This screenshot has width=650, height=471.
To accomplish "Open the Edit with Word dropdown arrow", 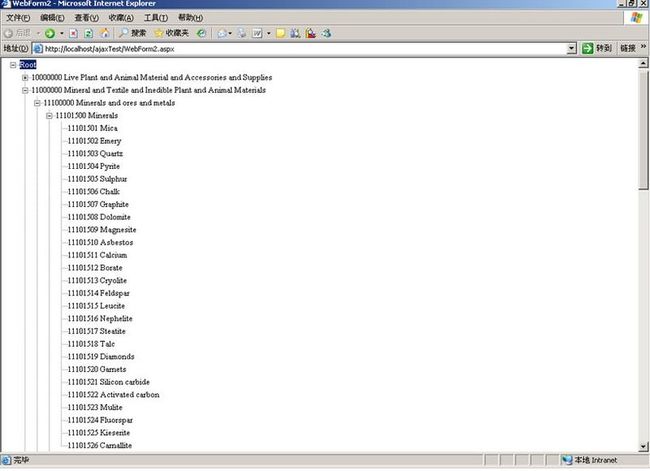I will tap(269, 34).
